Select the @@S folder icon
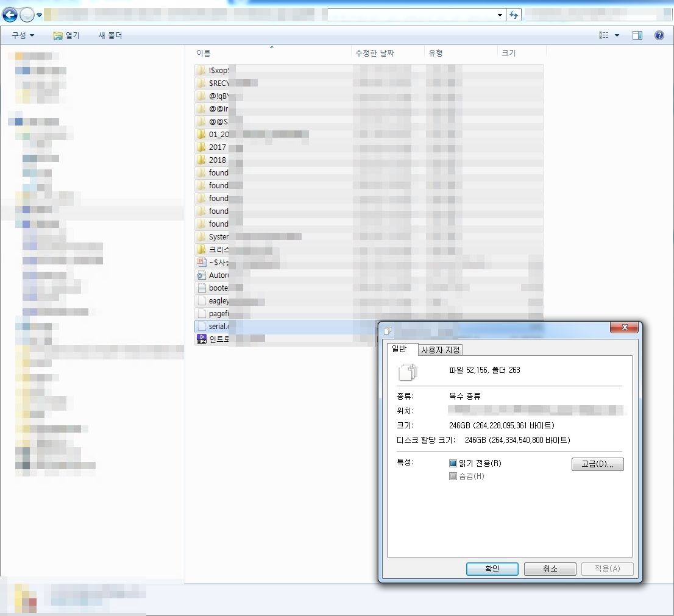The width and height of the screenshot is (674, 616). (201, 121)
